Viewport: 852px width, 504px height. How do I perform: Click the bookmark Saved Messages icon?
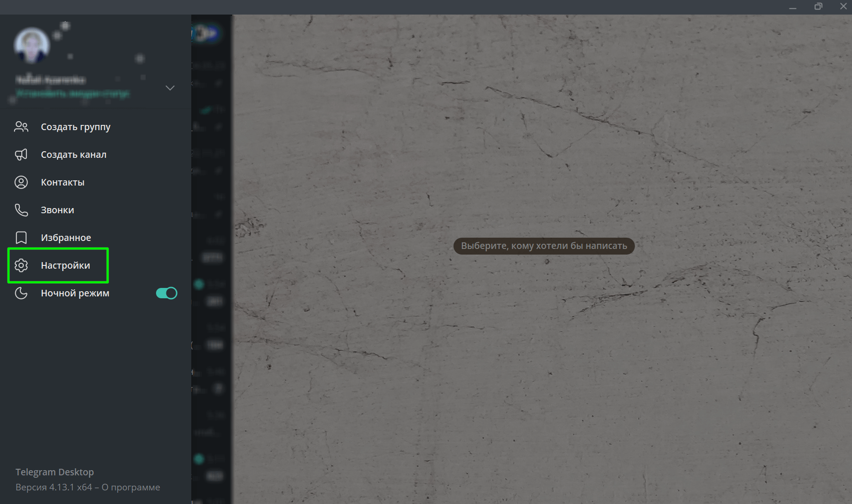point(21,238)
